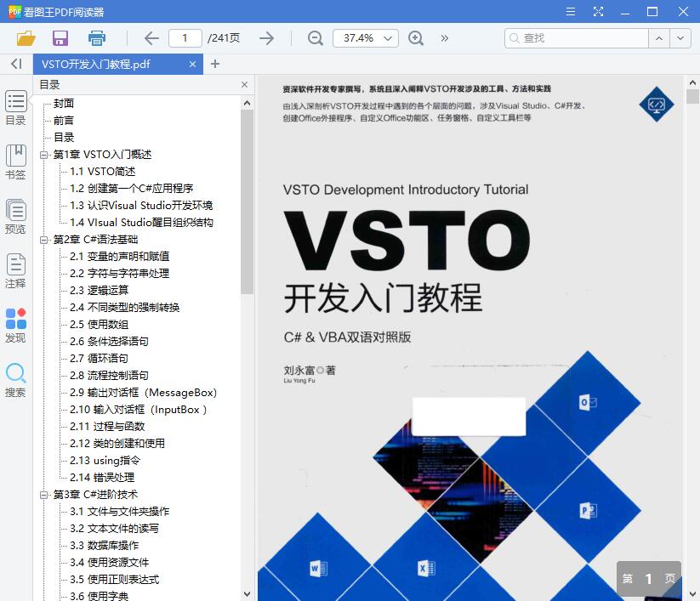
Task: Print the PDF using the printer icon
Action: [x=96, y=38]
